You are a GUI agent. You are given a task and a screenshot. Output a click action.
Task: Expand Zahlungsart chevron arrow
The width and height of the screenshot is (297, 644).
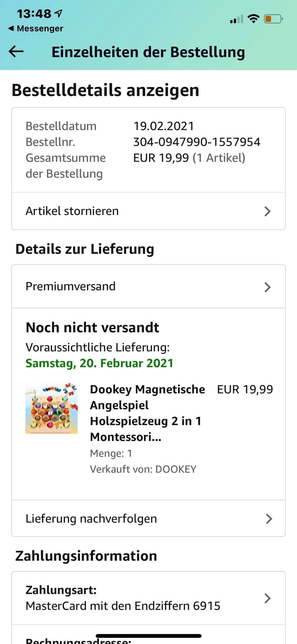click(267, 598)
